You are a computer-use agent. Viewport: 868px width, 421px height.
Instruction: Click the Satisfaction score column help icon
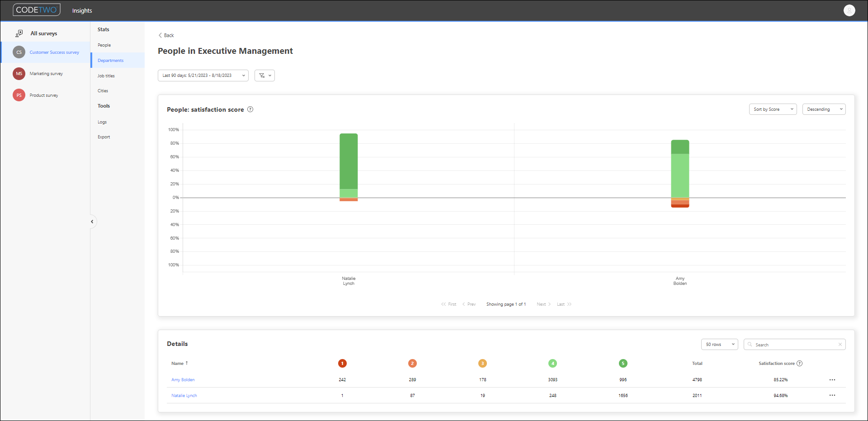coord(799,364)
